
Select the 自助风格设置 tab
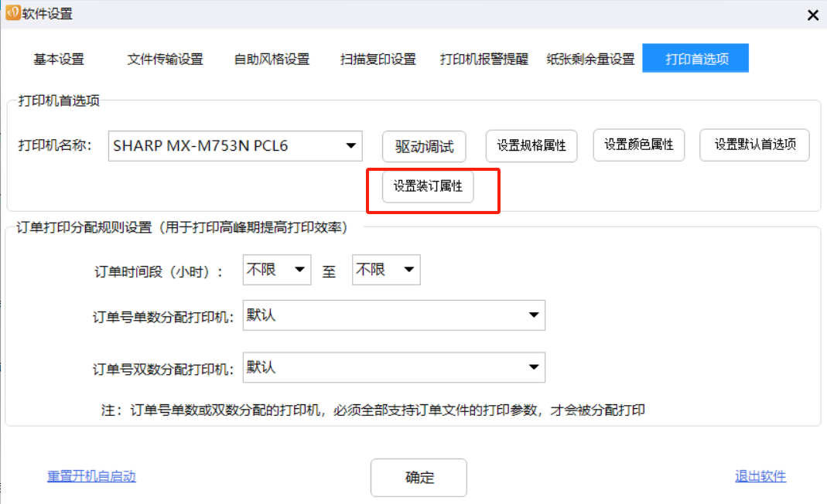click(272, 60)
